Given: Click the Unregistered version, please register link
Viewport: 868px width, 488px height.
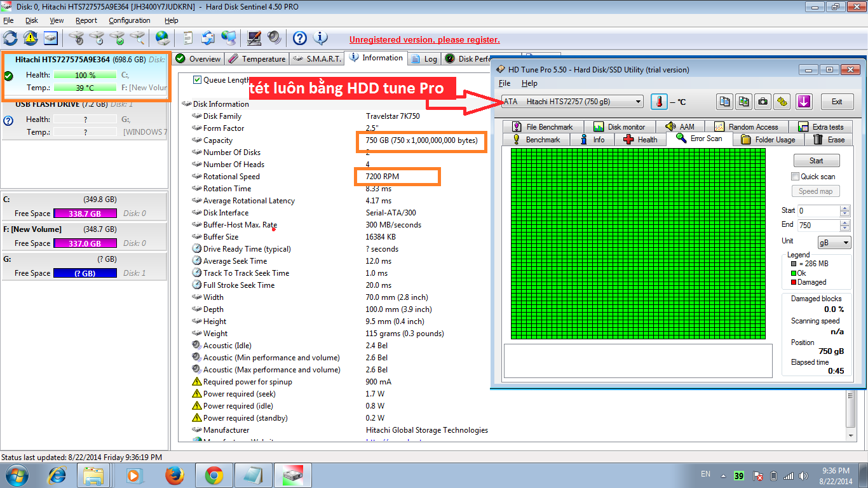Looking at the screenshot, I should 424,39.
